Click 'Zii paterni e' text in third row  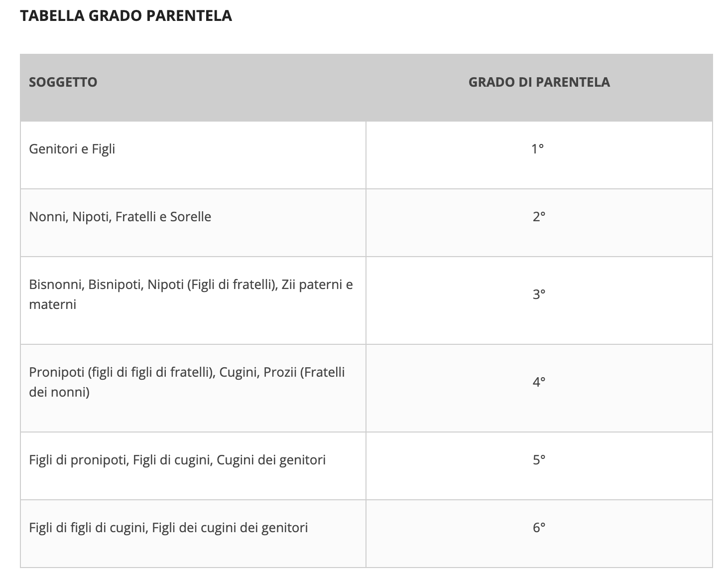(317, 285)
